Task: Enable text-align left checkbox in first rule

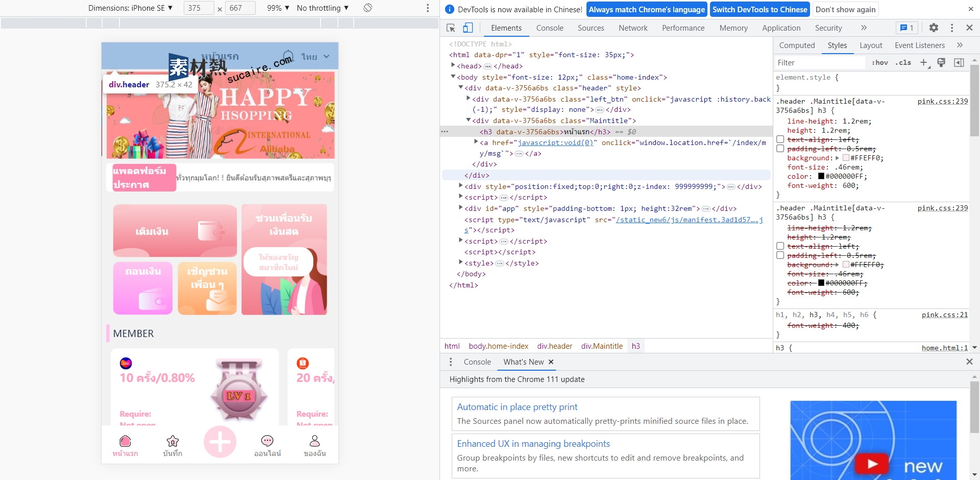Action: 780,139
